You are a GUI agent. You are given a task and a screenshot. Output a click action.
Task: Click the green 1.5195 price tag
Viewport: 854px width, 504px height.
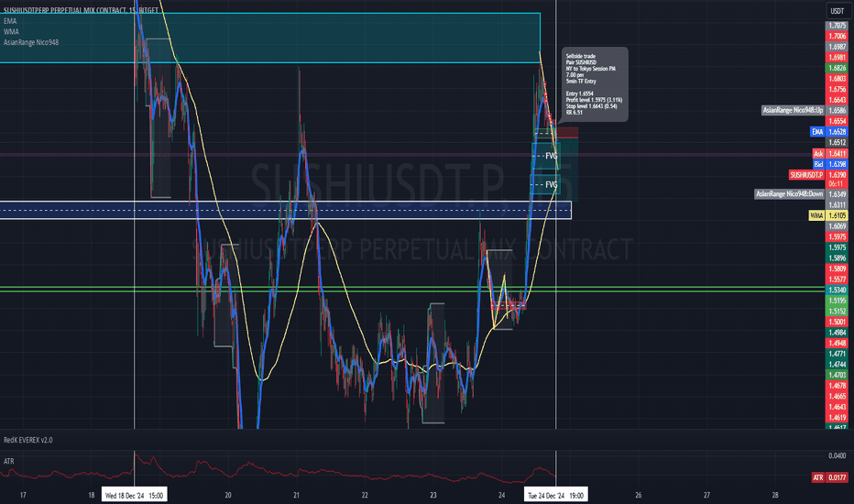(838, 301)
